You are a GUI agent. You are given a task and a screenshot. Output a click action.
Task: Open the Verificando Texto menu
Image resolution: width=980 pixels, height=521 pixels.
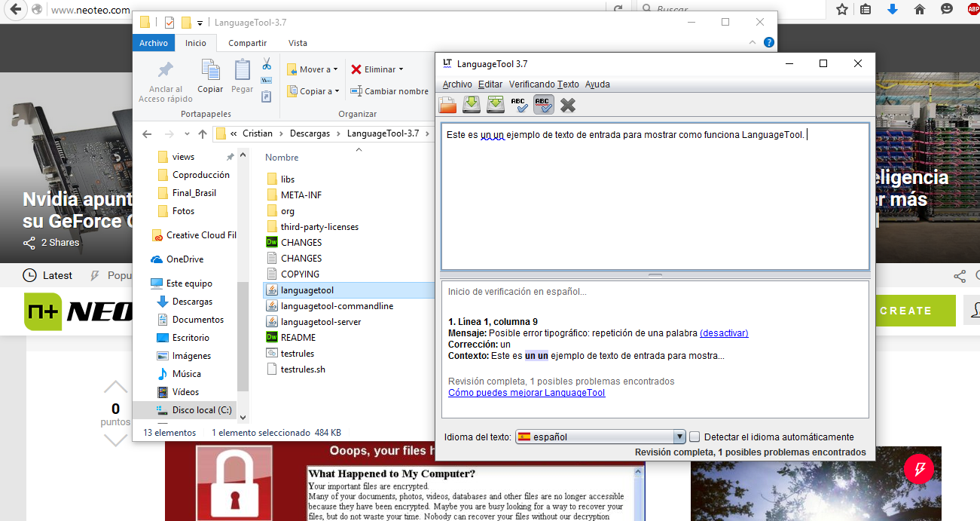[544, 84]
